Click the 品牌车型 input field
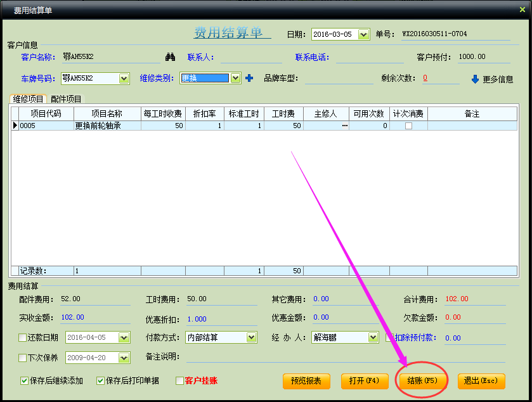Screen dimensions: 532x402 coord(339,79)
